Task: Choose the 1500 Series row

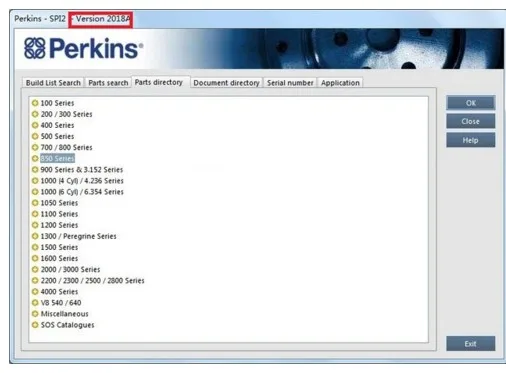Action: [59, 247]
